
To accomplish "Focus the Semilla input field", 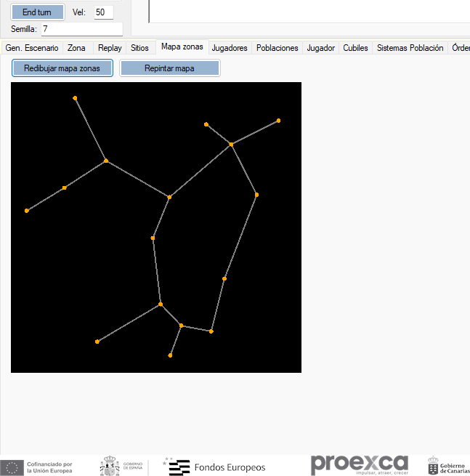I will [x=82, y=29].
